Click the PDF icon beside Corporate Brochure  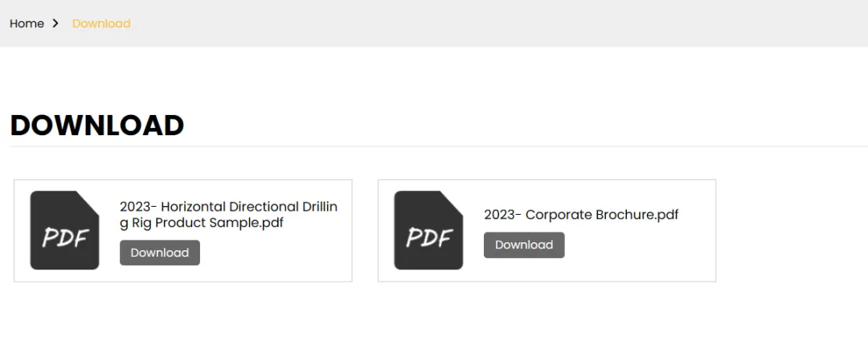point(428,230)
